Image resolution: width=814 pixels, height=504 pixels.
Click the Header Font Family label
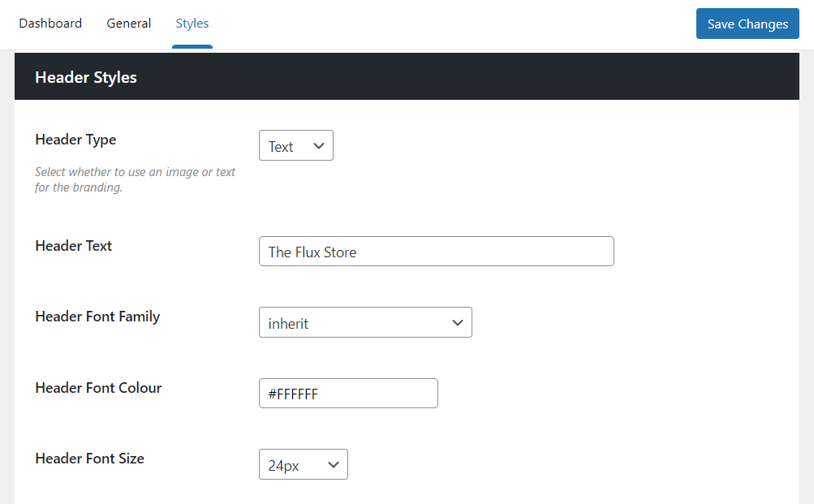97,317
